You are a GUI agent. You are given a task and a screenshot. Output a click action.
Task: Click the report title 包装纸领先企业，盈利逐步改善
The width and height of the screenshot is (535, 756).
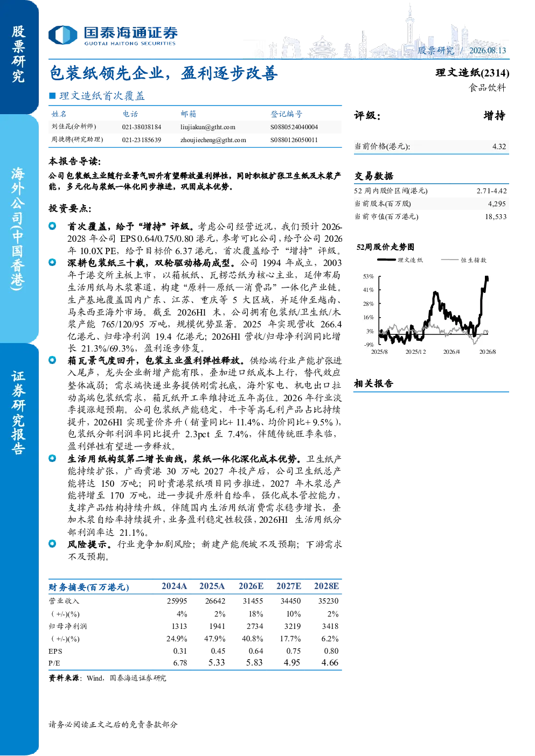tap(163, 73)
